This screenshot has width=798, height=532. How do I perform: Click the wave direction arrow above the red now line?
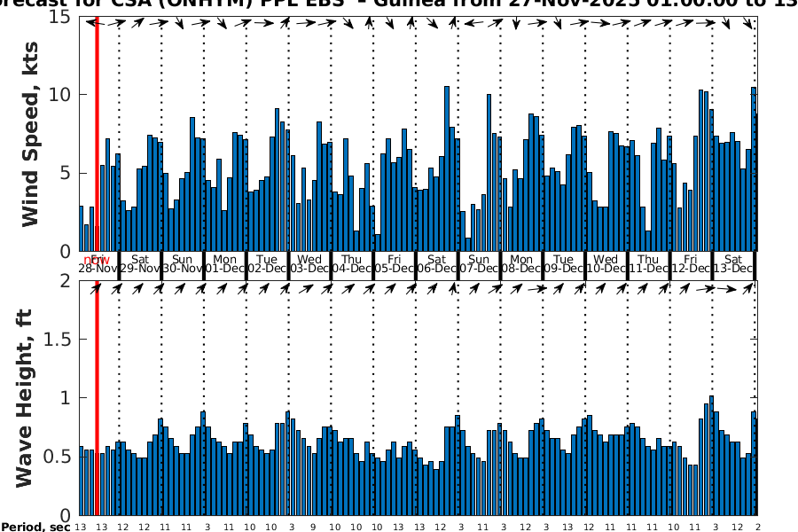coord(96,288)
